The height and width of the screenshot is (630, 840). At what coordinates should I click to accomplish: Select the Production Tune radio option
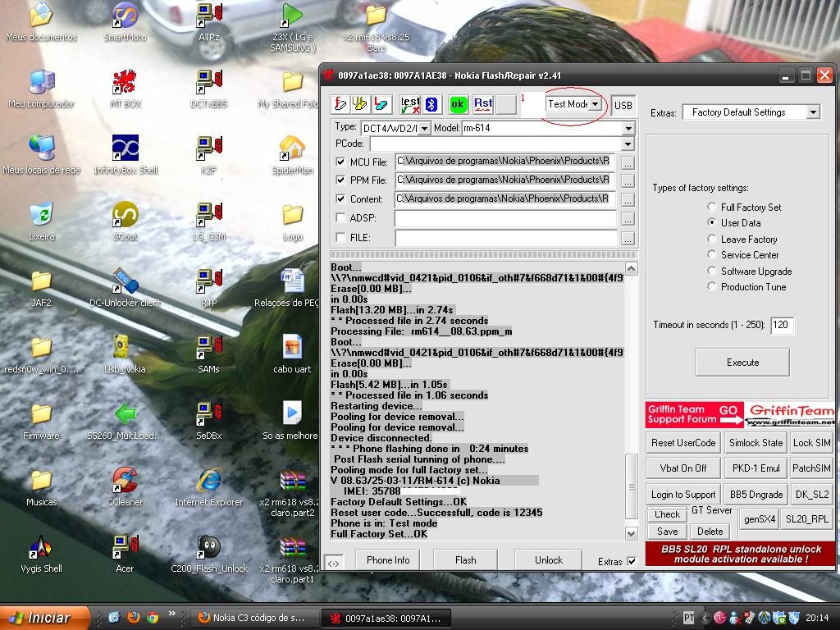coord(712,286)
